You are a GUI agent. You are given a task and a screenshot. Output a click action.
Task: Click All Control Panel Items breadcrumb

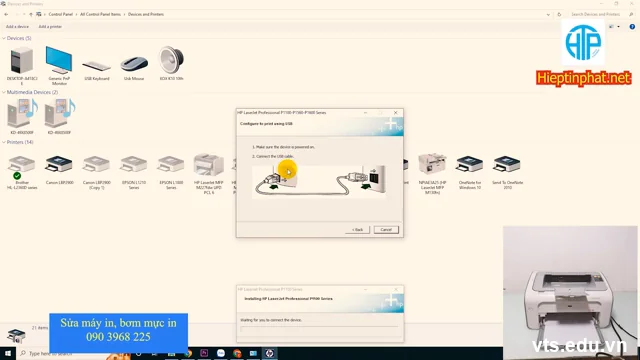pyautogui.click(x=100, y=14)
